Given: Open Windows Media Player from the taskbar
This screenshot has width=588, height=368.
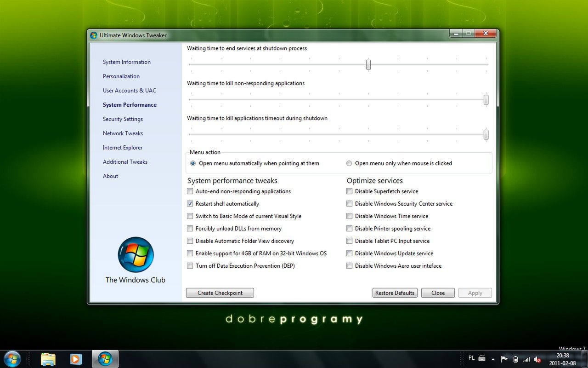Looking at the screenshot, I should 76,358.
